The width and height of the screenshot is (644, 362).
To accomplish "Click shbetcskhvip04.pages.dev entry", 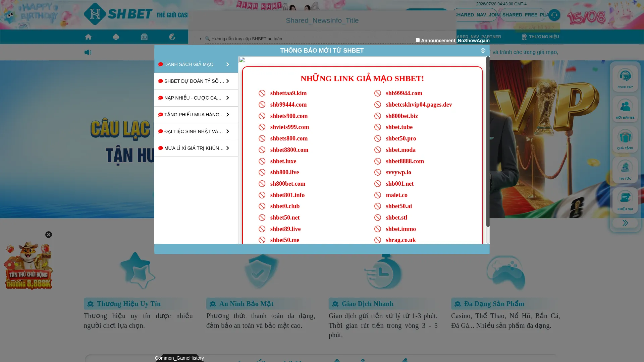I will tap(419, 105).
